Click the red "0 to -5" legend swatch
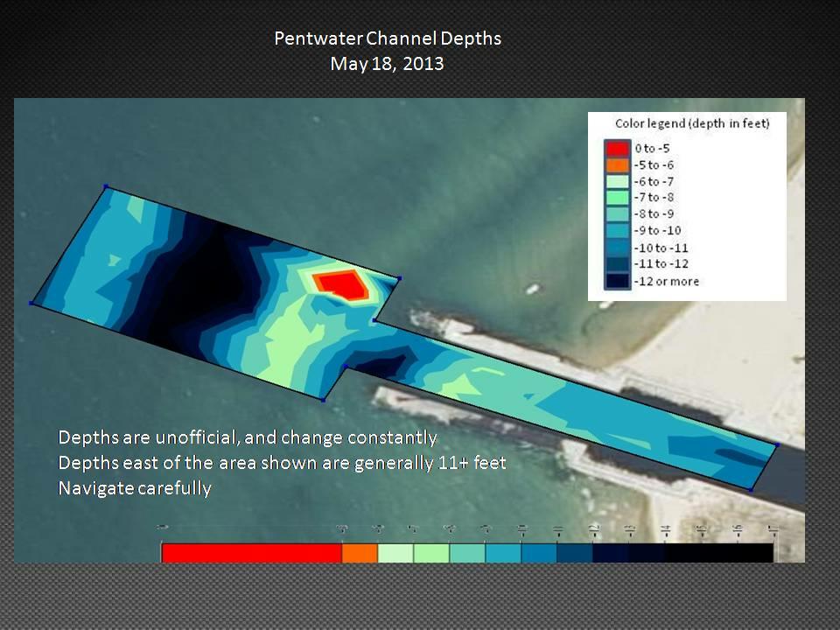Screen dimensions: 840x630 (617, 149)
